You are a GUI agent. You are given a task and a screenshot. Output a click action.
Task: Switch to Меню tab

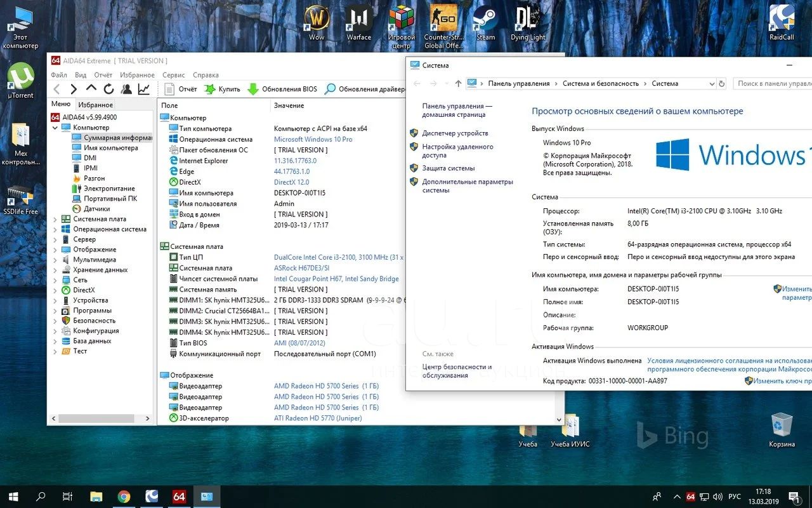coord(61,104)
